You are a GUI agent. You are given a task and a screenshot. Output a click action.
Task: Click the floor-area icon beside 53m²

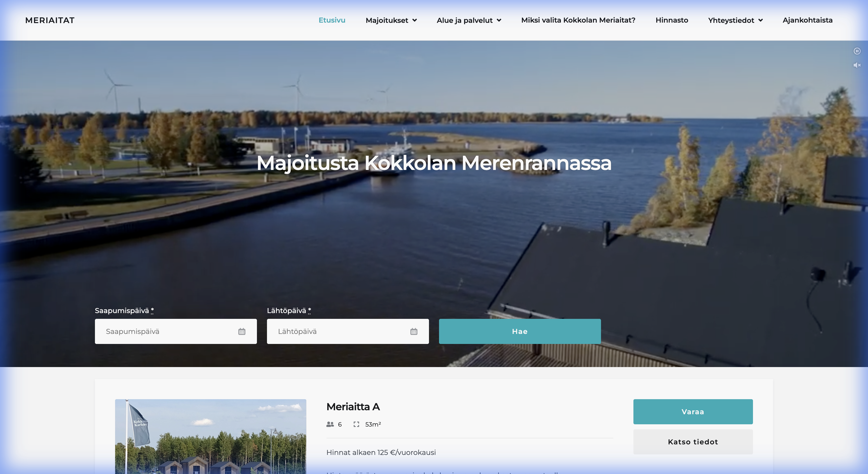coord(356,425)
